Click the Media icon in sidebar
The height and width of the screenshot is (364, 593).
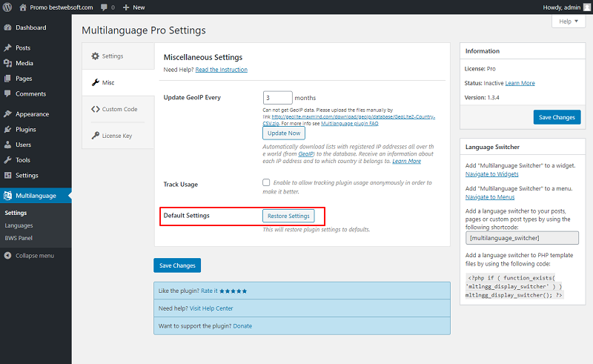tap(7, 63)
